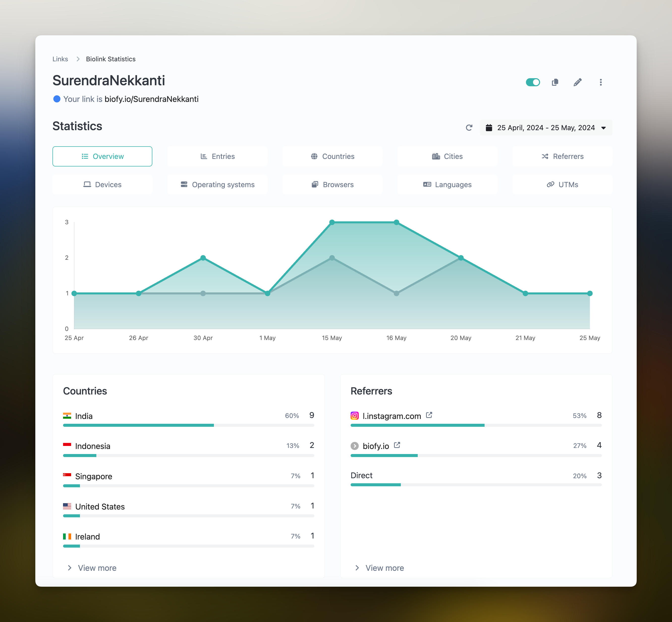The width and height of the screenshot is (672, 622).
Task: Toggle the biolink enabled switch
Action: [x=533, y=82]
